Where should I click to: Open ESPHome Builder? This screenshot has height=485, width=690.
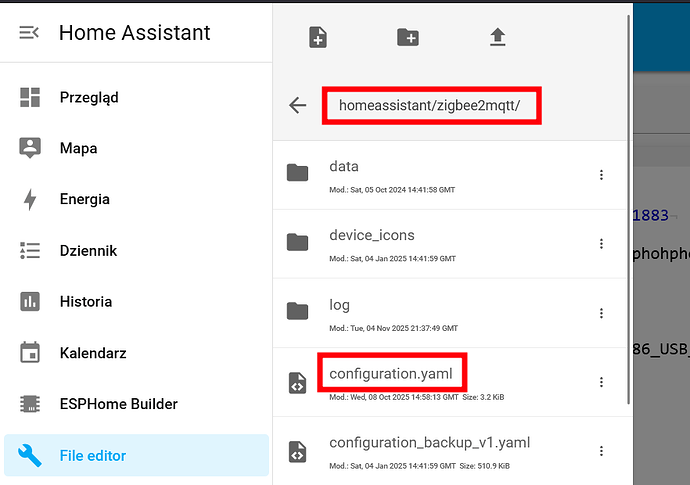(118, 404)
